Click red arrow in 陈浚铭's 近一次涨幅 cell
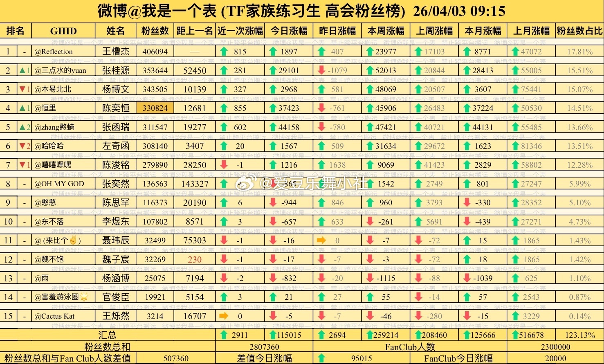The width and height of the screenshot is (604, 364). [224, 165]
